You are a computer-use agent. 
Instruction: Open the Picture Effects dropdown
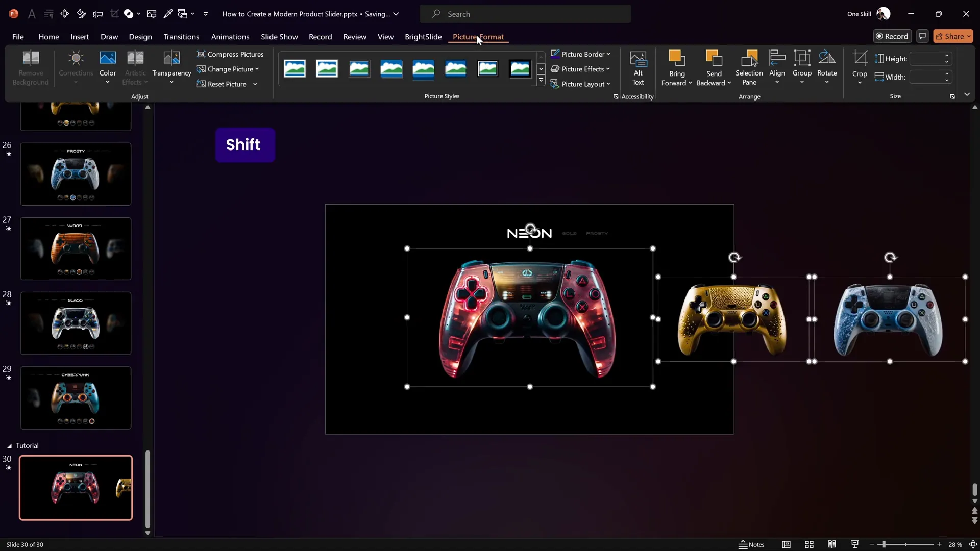pyautogui.click(x=581, y=69)
